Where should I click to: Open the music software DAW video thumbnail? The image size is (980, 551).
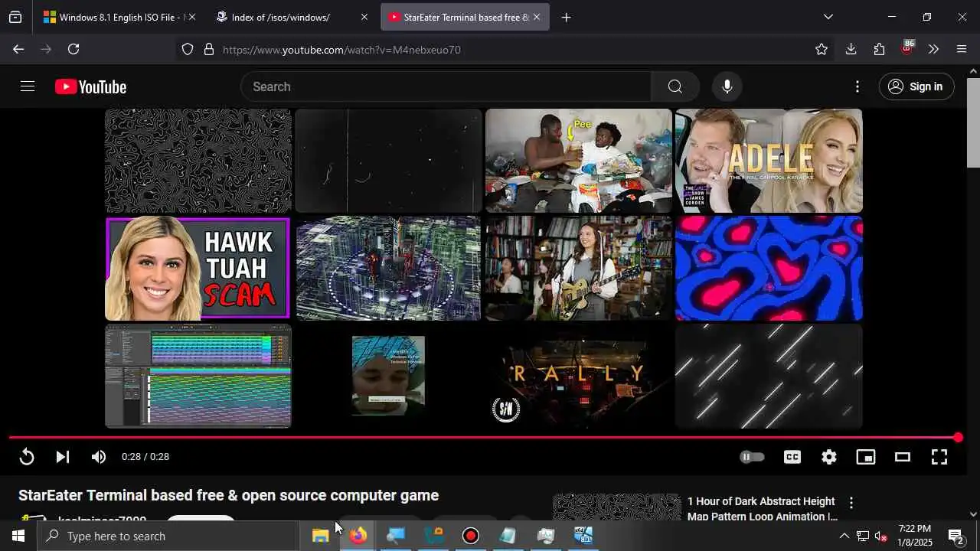click(x=198, y=376)
